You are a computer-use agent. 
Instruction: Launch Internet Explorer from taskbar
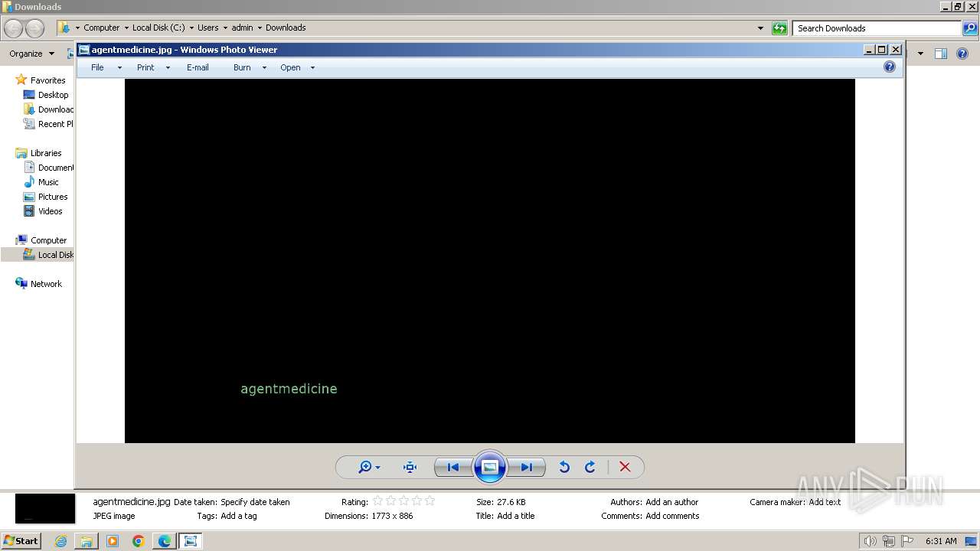[60, 541]
